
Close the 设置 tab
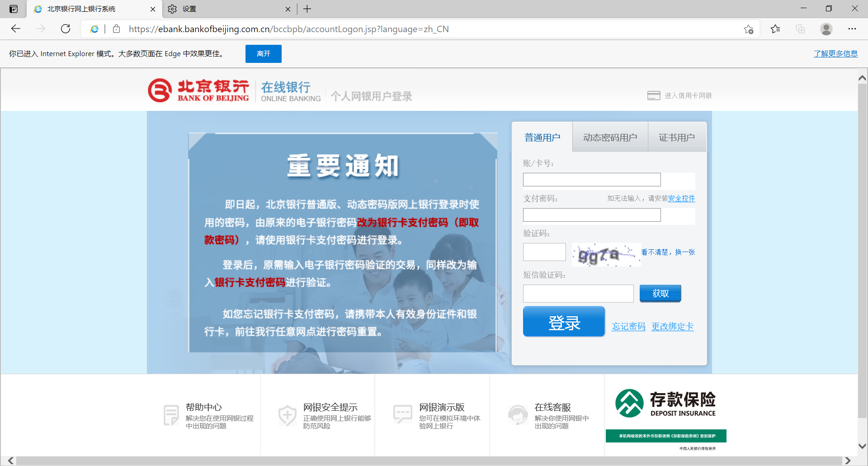(288, 9)
